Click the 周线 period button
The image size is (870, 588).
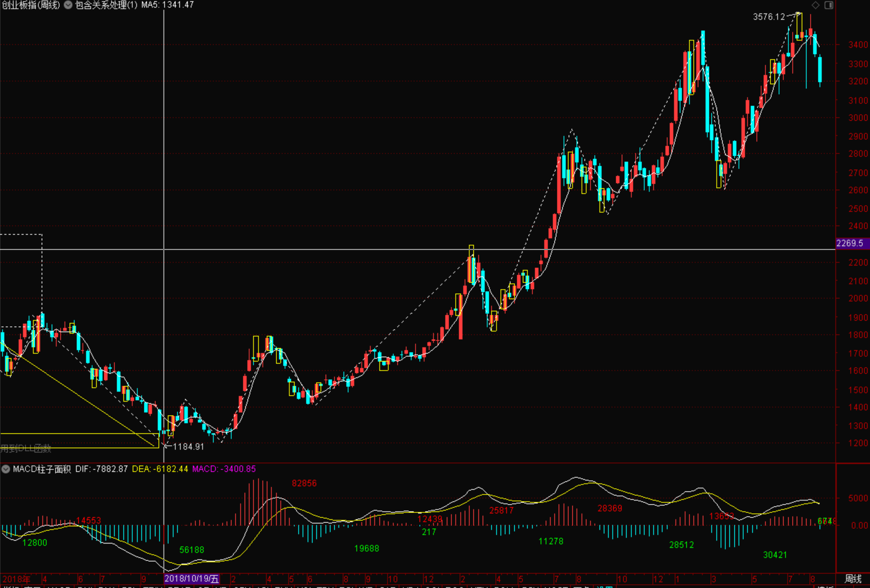coord(853,579)
